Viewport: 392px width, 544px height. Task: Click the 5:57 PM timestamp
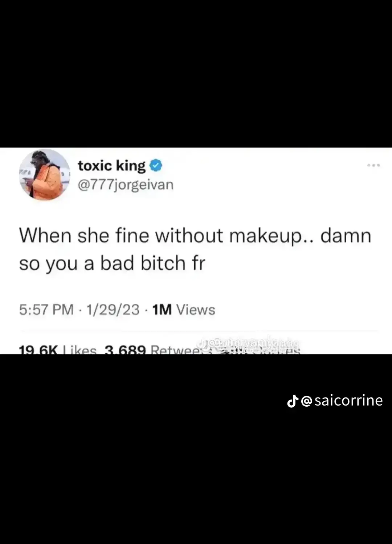coord(46,310)
